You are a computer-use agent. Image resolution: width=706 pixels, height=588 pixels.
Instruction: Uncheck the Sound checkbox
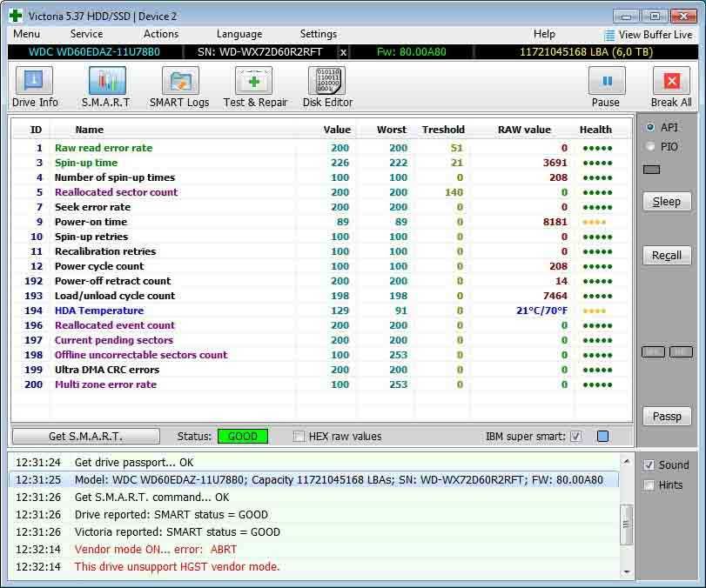[649, 464]
